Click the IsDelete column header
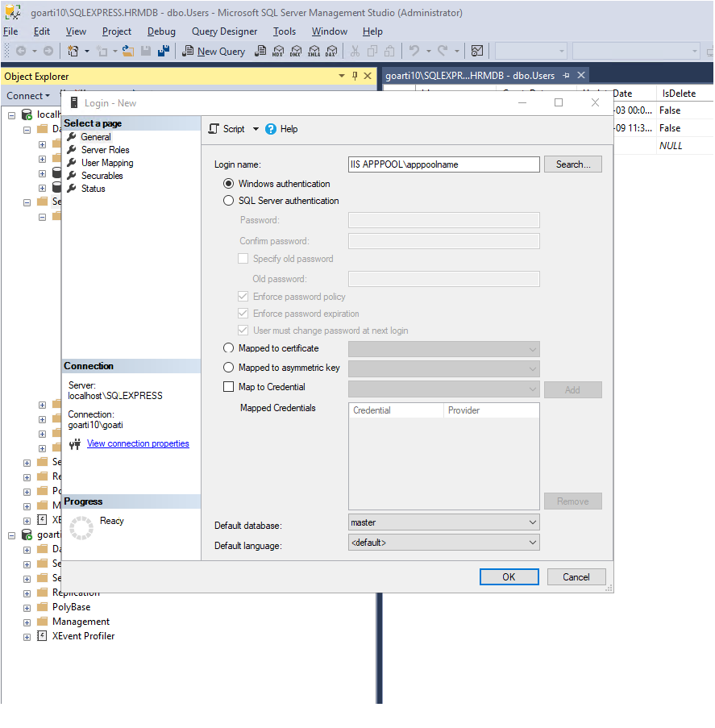The height and width of the screenshot is (728, 715). pyautogui.click(x=679, y=94)
